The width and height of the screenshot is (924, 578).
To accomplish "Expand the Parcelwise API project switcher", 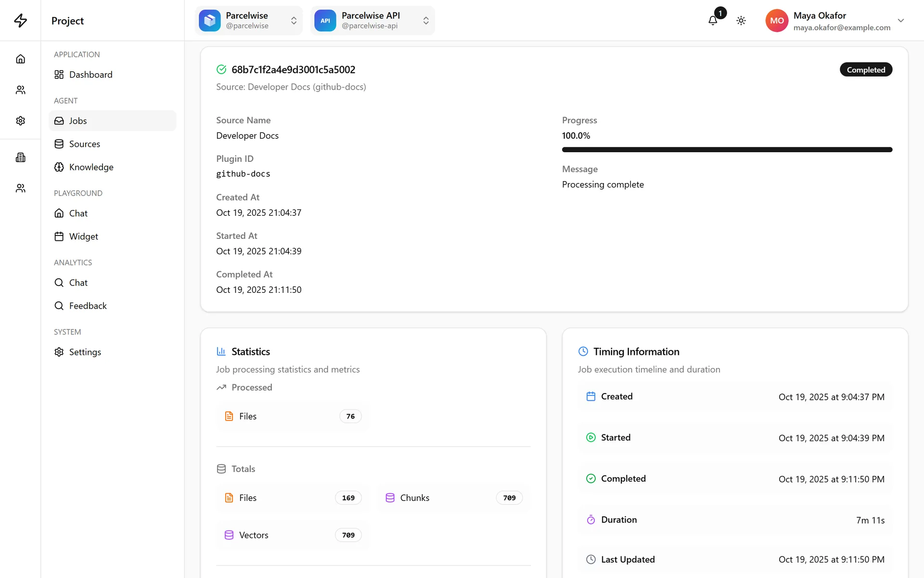I will (373, 21).
